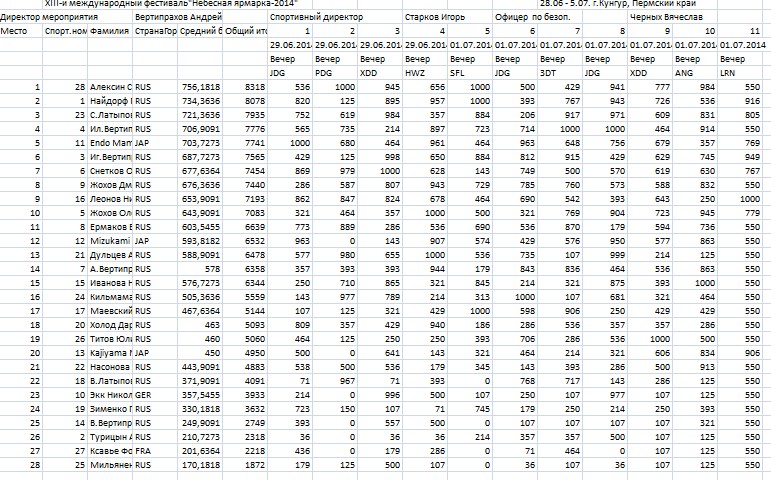Click the surname cell 'Алексин'

coord(110,87)
